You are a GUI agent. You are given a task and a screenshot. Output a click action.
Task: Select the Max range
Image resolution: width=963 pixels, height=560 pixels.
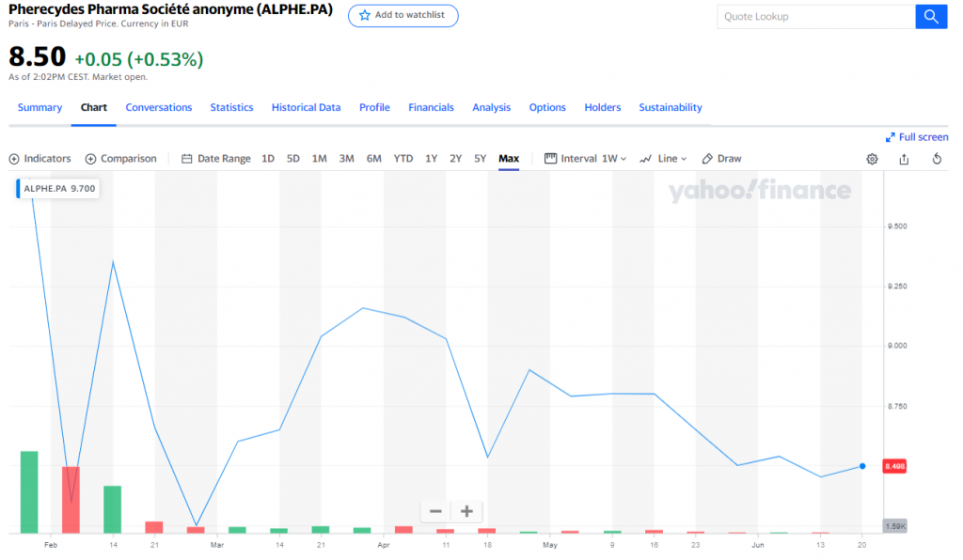click(509, 159)
